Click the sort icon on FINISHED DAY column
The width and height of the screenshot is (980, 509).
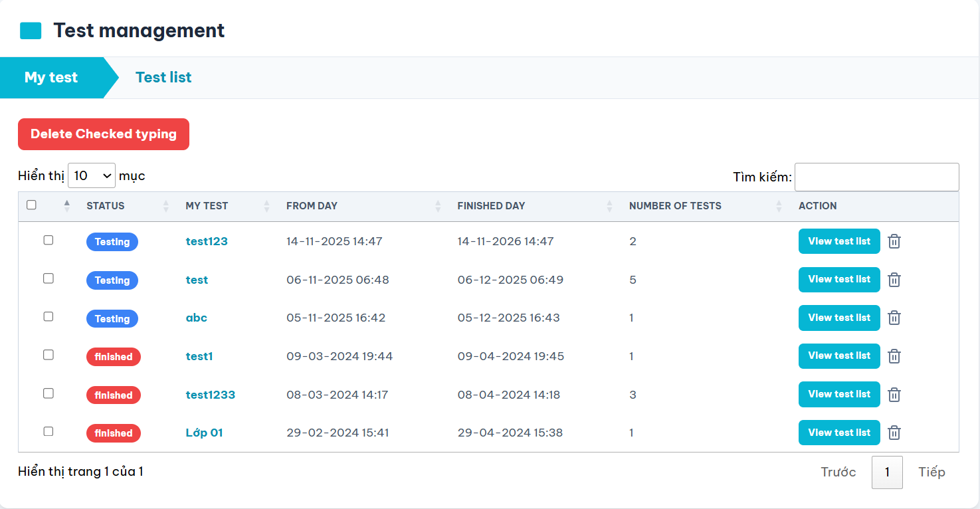pos(609,206)
